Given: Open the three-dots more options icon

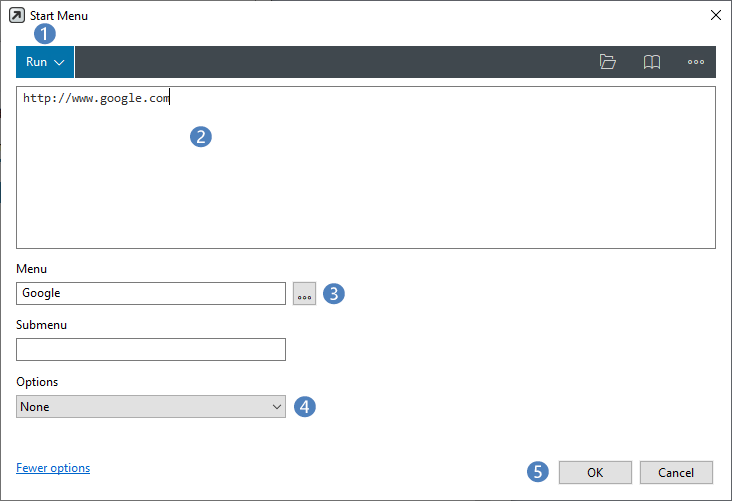Looking at the screenshot, I should click(696, 62).
